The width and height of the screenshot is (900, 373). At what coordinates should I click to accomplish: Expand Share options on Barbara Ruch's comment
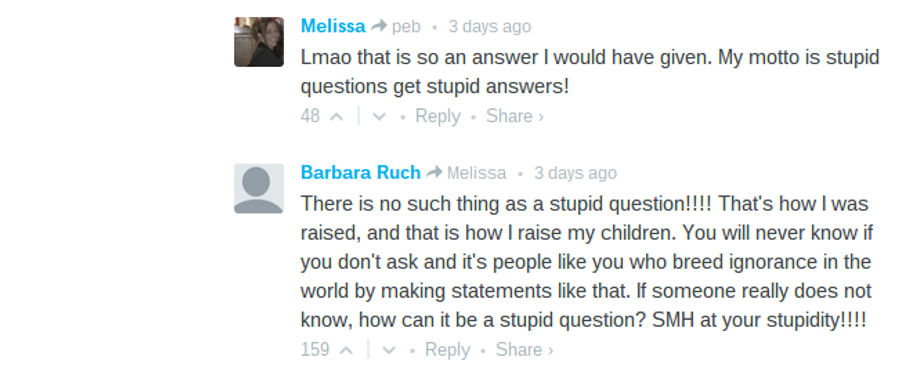coord(525,350)
